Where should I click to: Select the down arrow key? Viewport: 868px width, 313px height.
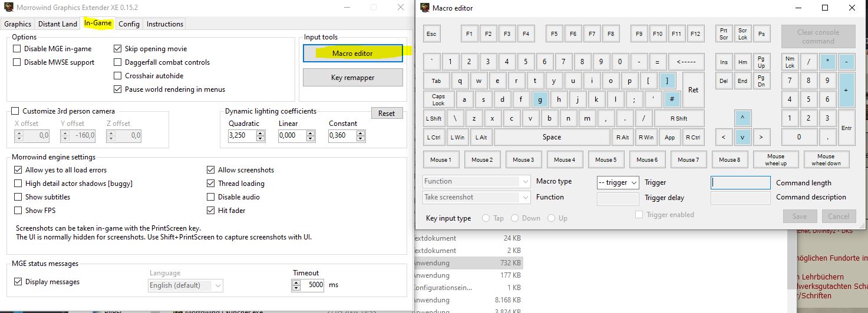tap(742, 137)
